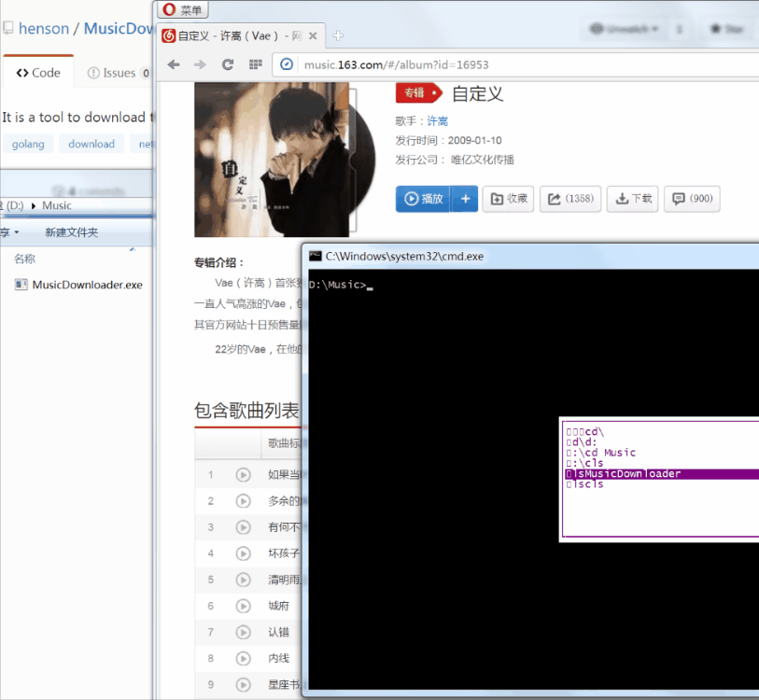
Task: Click the 歌曲标 song title column header
Action: point(284,443)
